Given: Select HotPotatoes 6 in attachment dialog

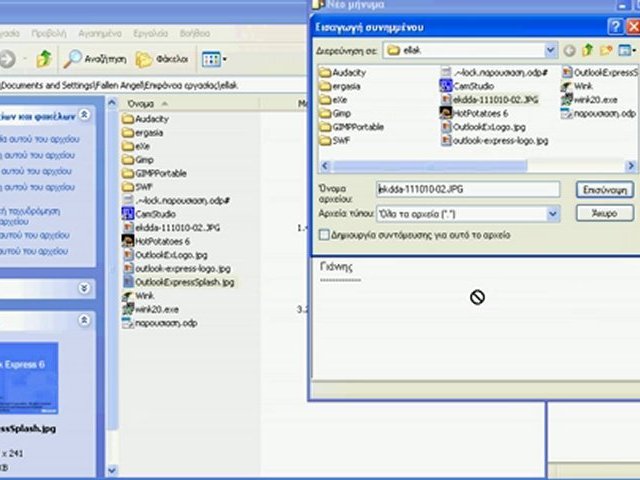Looking at the screenshot, I should pyautogui.click(x=474, y=113).
